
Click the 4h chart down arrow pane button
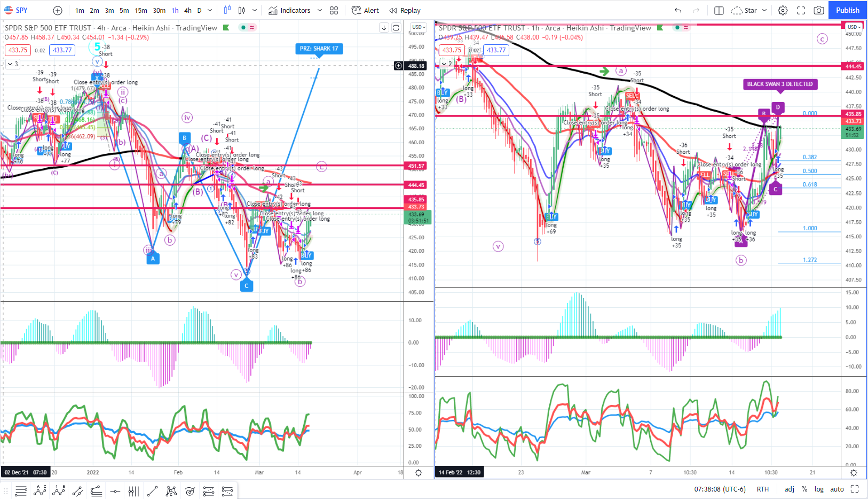[384, 28]
